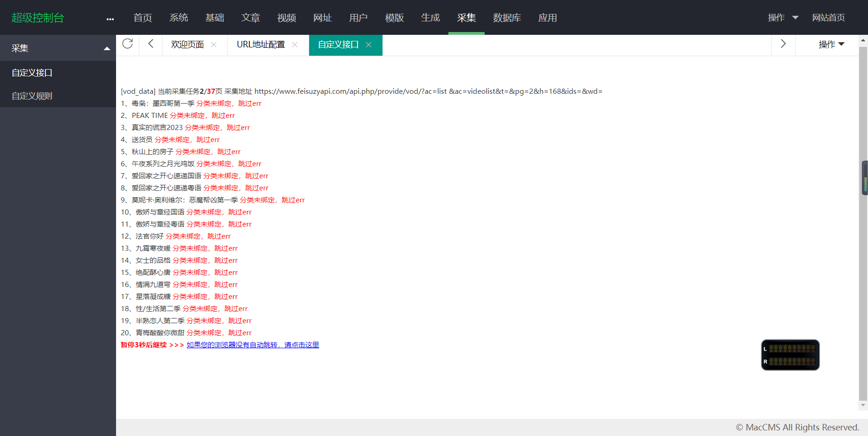The height and width of the screenshot is (436, 868).
Task: Open 自定义规则 in the sidebar
Action: (32, 96)
